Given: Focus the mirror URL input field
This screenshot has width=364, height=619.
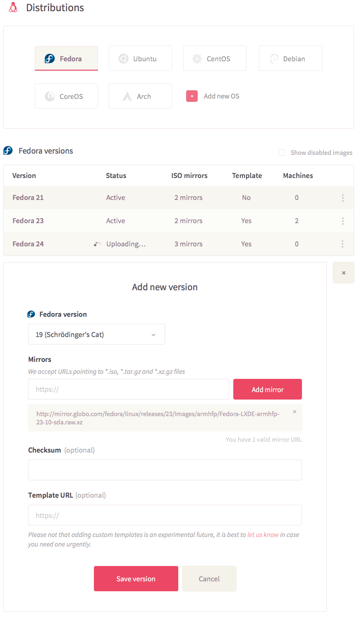Looking at the screenshot, I should 129,389.
